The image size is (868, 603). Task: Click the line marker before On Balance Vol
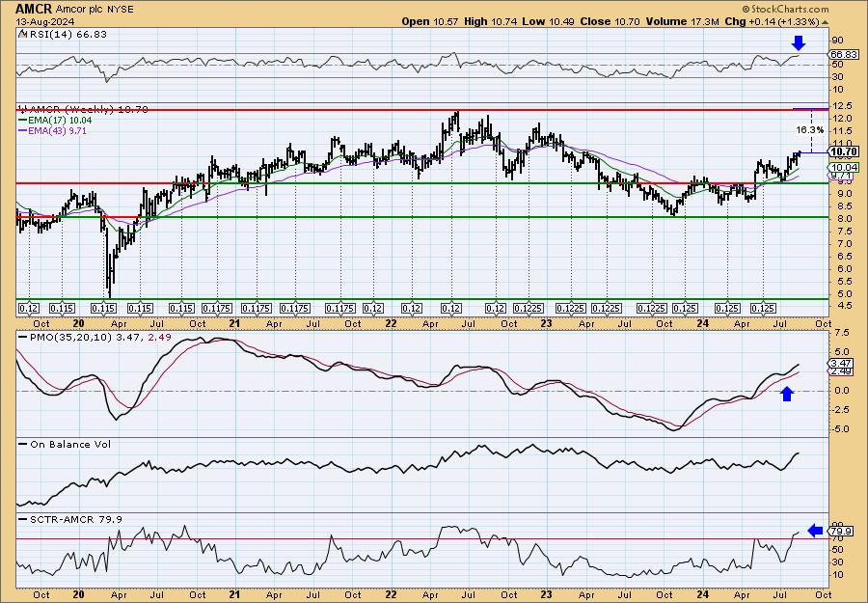coord(23,444)
